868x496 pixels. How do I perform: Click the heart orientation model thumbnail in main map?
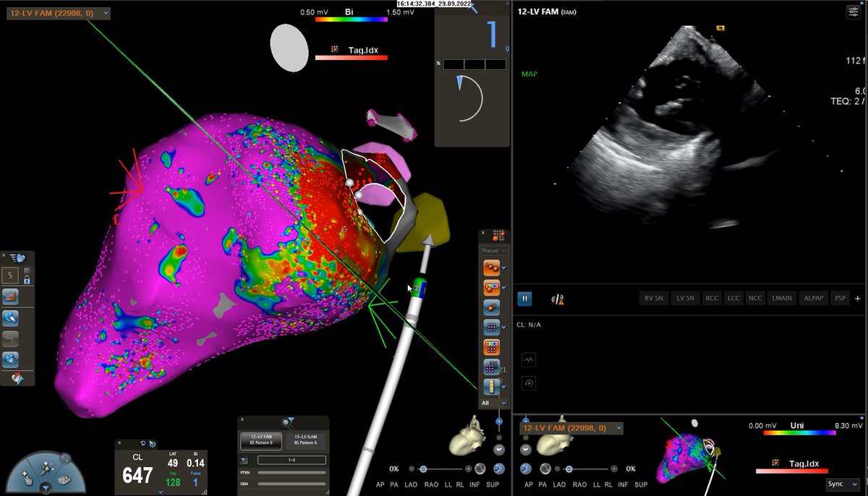click(x=467, y=435)
